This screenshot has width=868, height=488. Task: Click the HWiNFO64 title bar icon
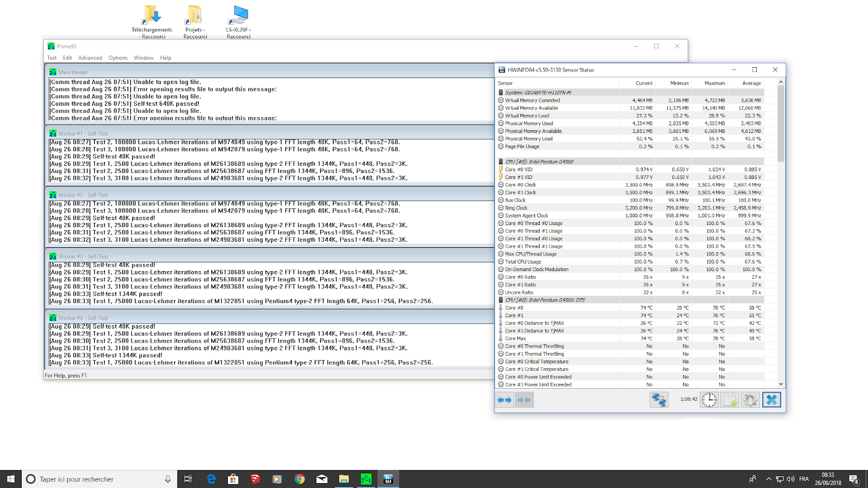[502, 70]
